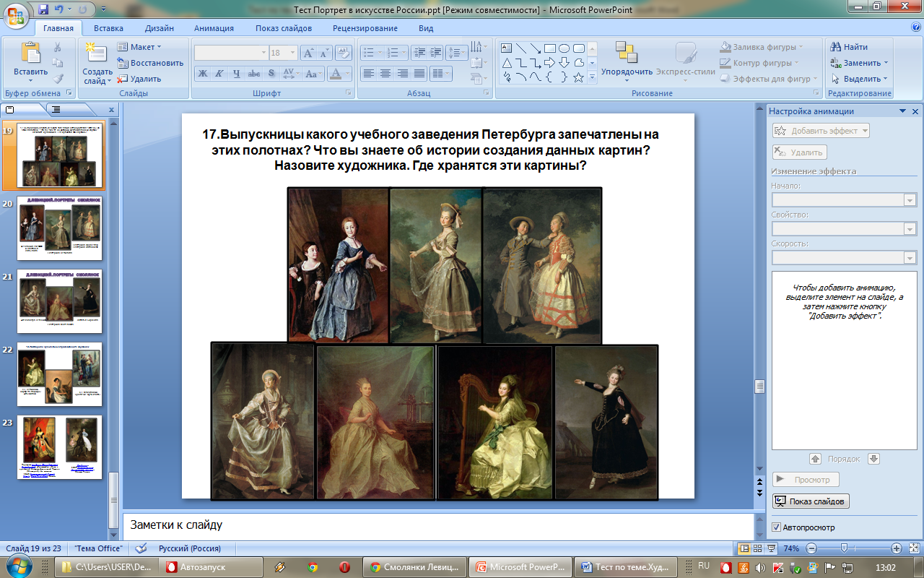Screen dimensions: 924x578
Task: Save the presentation from quick access toolbar
Action: pyautogui.click(x=43, y=9)
